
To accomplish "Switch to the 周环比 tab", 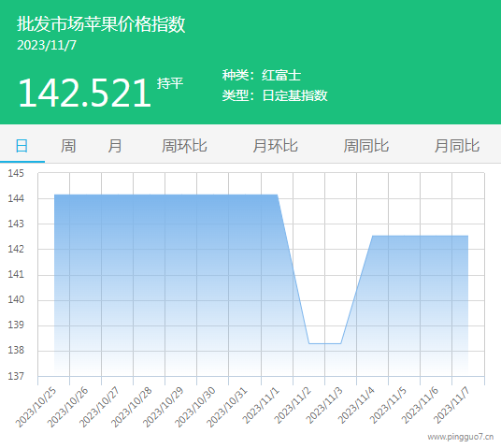I will 184,146.
